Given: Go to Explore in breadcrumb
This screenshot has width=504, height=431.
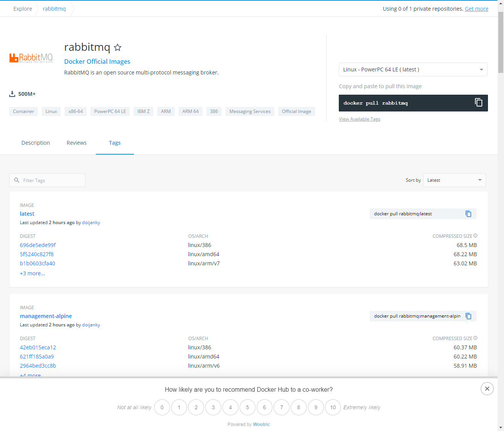Looking at the screenshot, I should point(23,9).
